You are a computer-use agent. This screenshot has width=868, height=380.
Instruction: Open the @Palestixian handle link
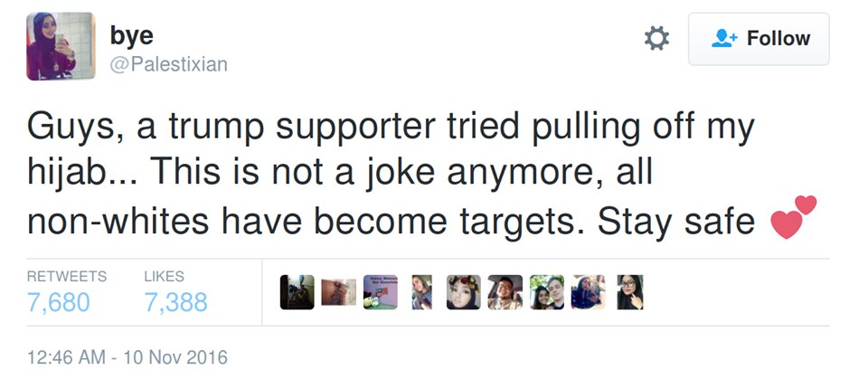168,64
